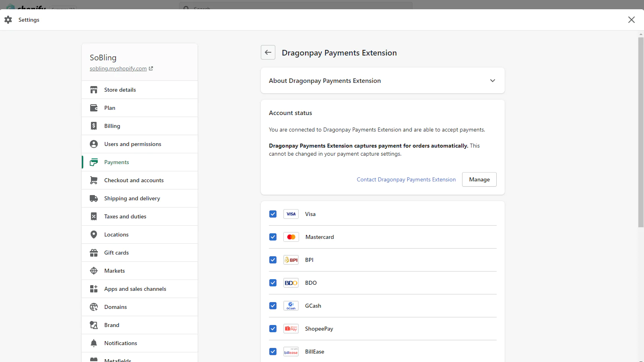The height and width of the screenshot is (362, 644).
Task: Click the Notifications bell icon
Action: tap(94, 343)
